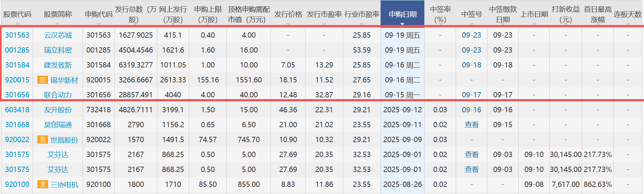The height and width of the screenshot is (194, 644).
Task: Select 申购日期 cell 2025-09-11
Action: tap(402, 125)
